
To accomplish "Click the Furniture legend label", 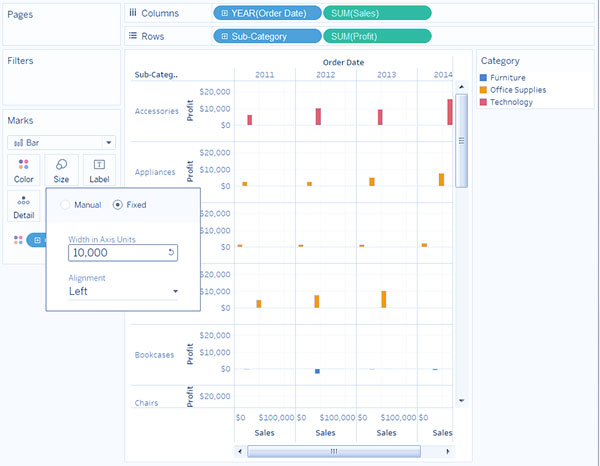I will [x=508, y=78].
